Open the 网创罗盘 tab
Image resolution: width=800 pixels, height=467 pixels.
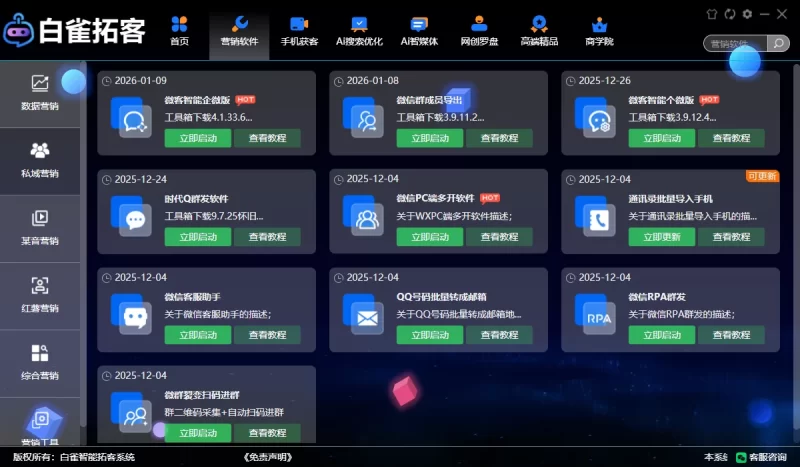click(479, 31)
